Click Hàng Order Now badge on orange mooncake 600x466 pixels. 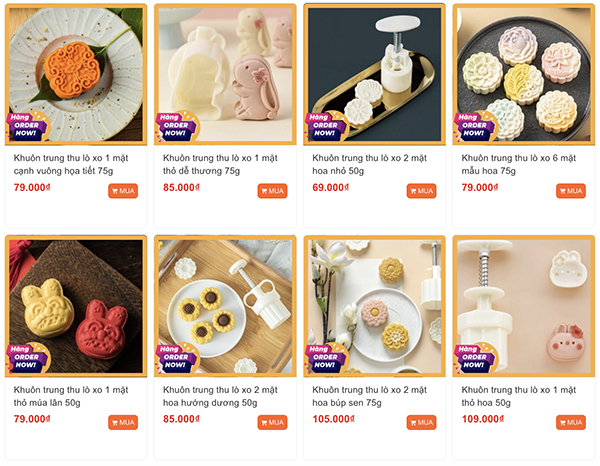[27, 126]
